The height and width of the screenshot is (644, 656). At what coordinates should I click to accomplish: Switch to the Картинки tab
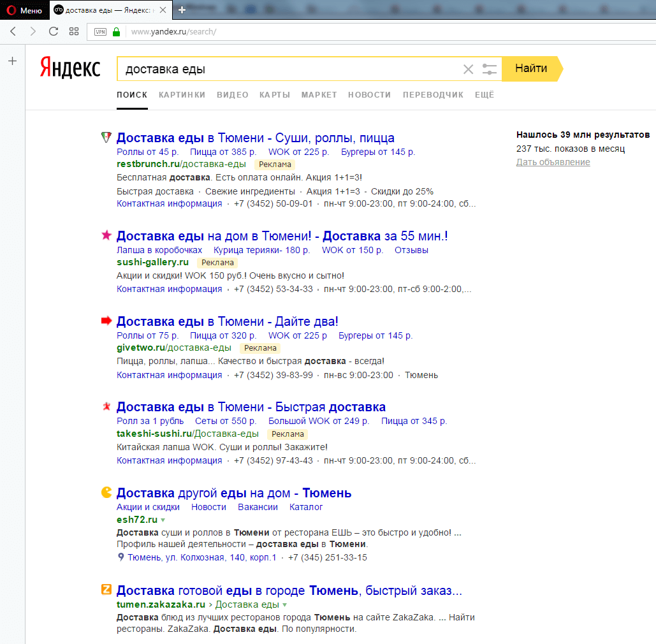(182, 94)
